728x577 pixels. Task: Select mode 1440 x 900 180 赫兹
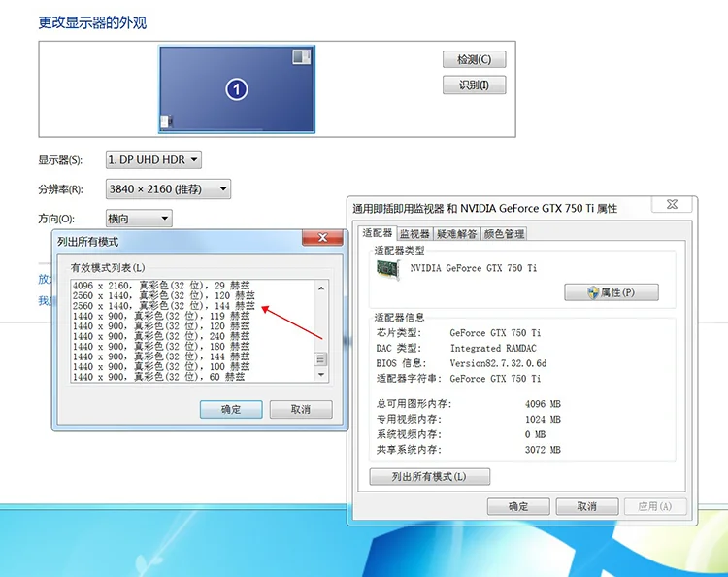(x=161, y=347)
